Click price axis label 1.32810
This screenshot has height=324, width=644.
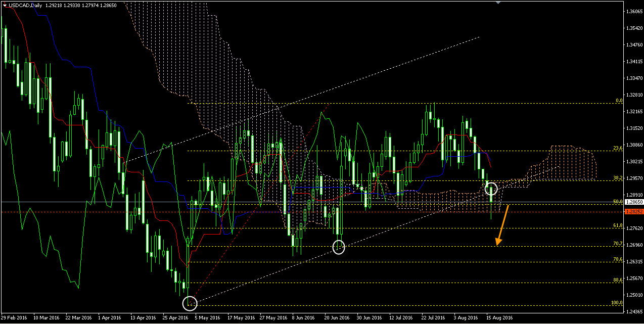tap(634, 95)
